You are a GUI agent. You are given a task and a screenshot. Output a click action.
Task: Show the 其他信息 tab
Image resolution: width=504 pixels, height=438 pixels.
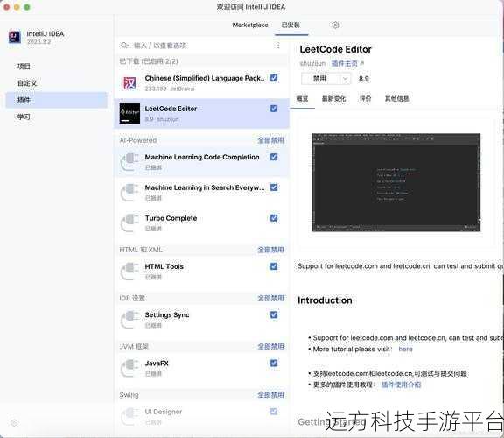397,99
